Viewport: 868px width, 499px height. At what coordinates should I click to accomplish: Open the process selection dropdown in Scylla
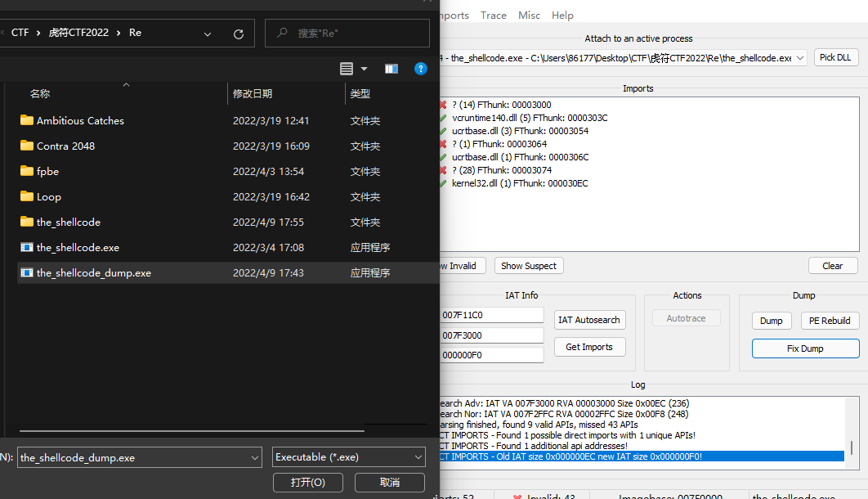799,57
